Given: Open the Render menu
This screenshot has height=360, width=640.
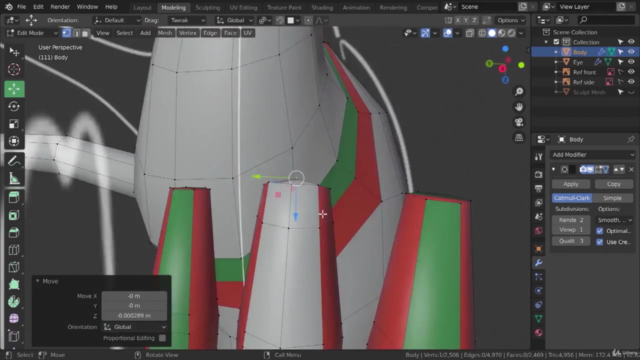Looking at the screenshot, I should (x=60, y=7).
